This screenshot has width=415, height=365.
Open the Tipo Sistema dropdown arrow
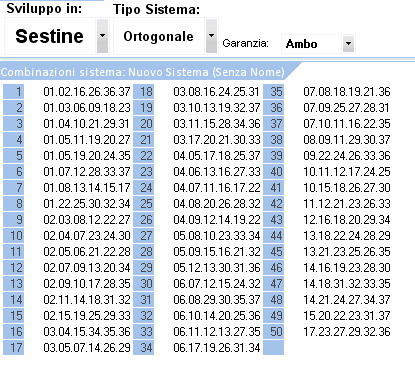[x=211, y=36]
